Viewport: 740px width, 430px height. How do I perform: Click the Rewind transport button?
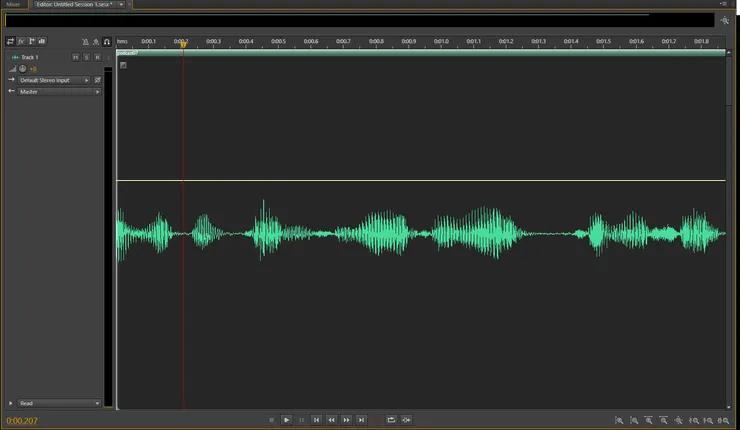point(331,420)
